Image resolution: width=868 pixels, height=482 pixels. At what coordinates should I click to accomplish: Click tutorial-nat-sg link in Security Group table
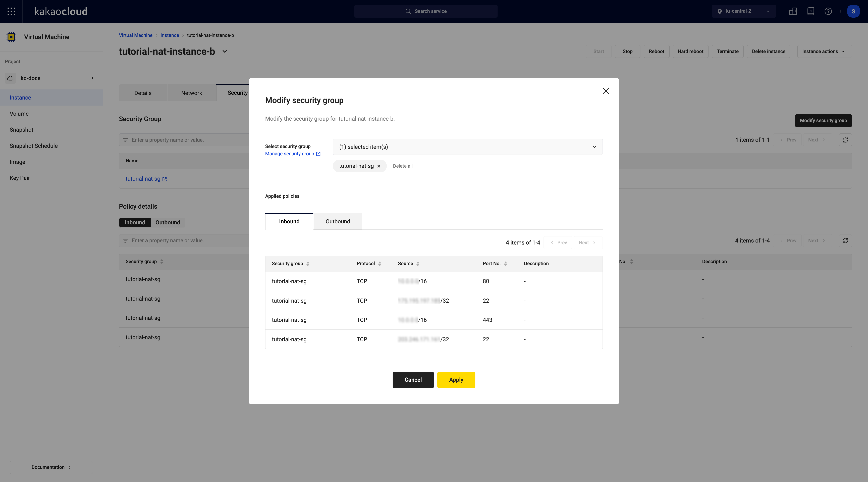(143, 179)
